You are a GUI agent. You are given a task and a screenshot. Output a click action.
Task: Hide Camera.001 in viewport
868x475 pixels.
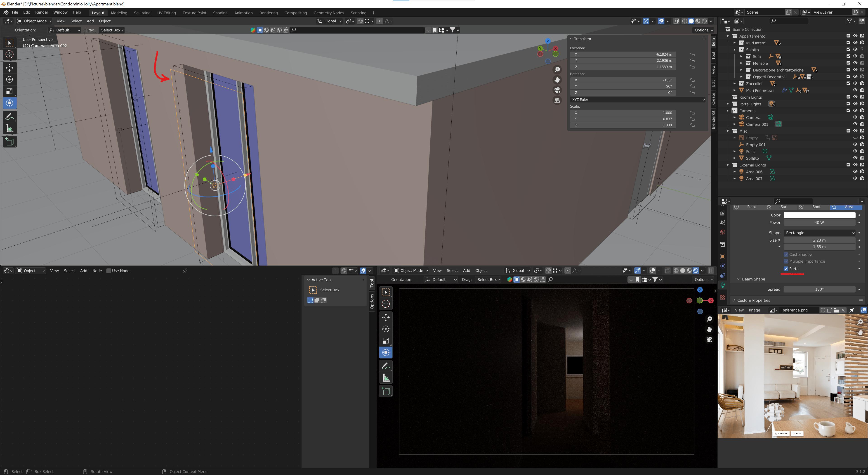point(855,124)
